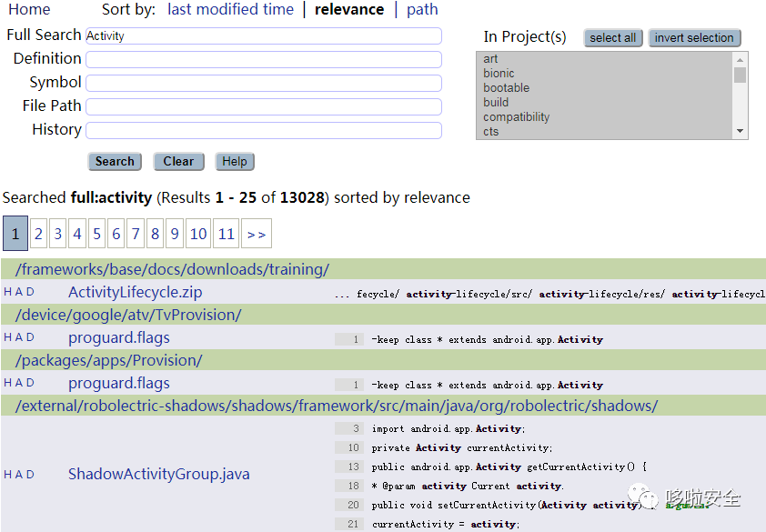Open ActivityLifecycle.zip file link
This screenshot has width=766, height=532.
[136, 292]
